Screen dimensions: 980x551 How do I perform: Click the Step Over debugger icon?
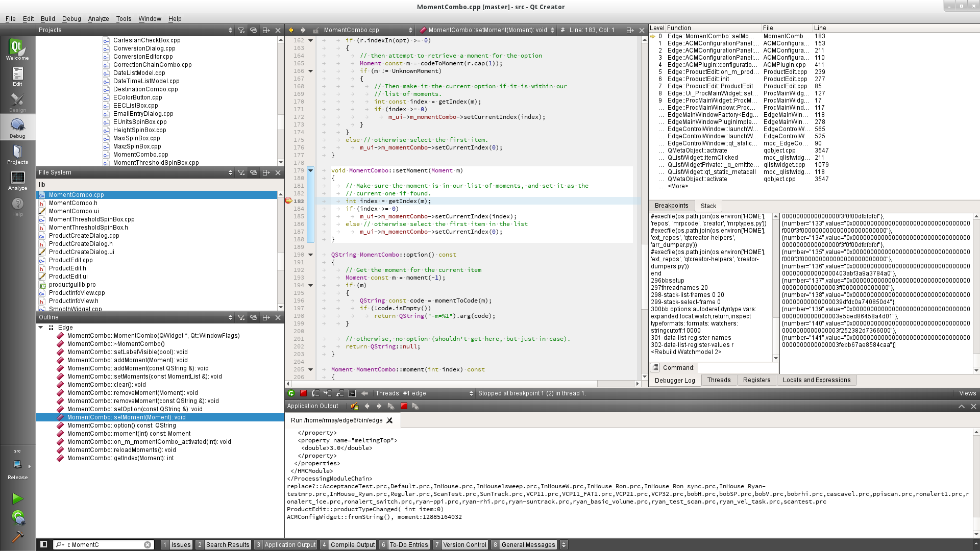point(315,393)
